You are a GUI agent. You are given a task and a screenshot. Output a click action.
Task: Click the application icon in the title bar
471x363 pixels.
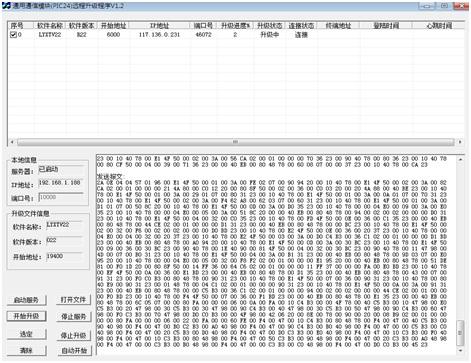[6, 6]
